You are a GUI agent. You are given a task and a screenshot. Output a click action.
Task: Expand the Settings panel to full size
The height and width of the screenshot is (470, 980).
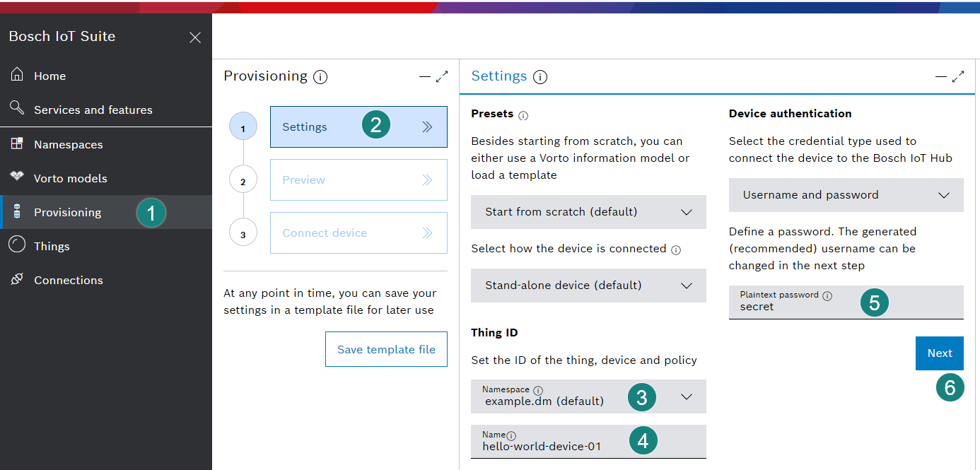[x=958, y=76]
